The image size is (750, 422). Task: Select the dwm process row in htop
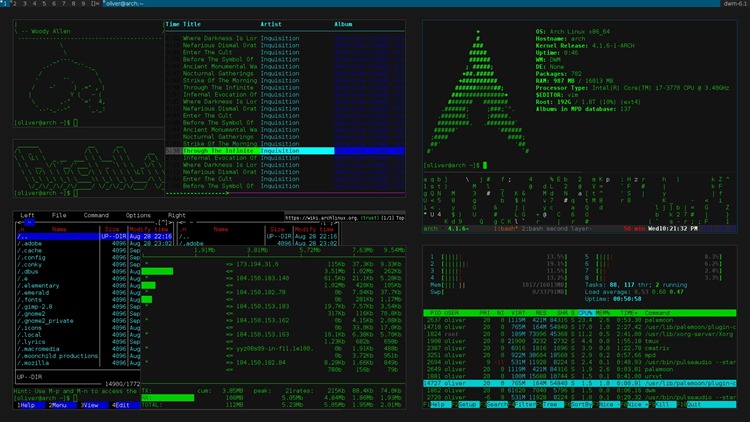click(x=580, y=390)
